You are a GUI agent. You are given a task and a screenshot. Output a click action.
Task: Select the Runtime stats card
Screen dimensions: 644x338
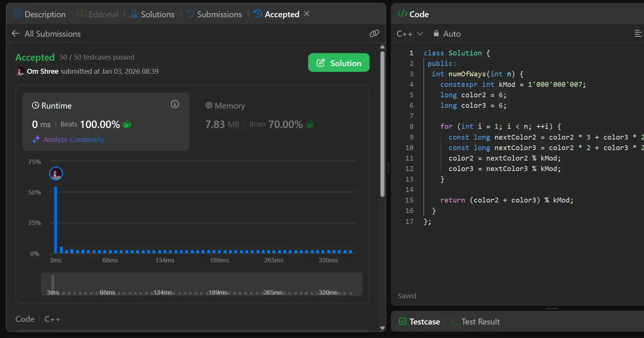[106, 122]
